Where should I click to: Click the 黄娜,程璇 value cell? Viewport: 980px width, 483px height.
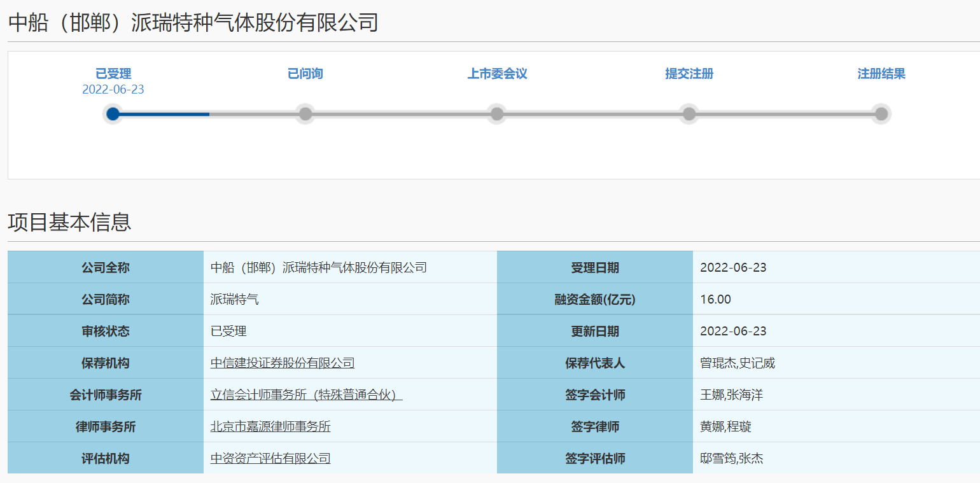tap(836, 426)
